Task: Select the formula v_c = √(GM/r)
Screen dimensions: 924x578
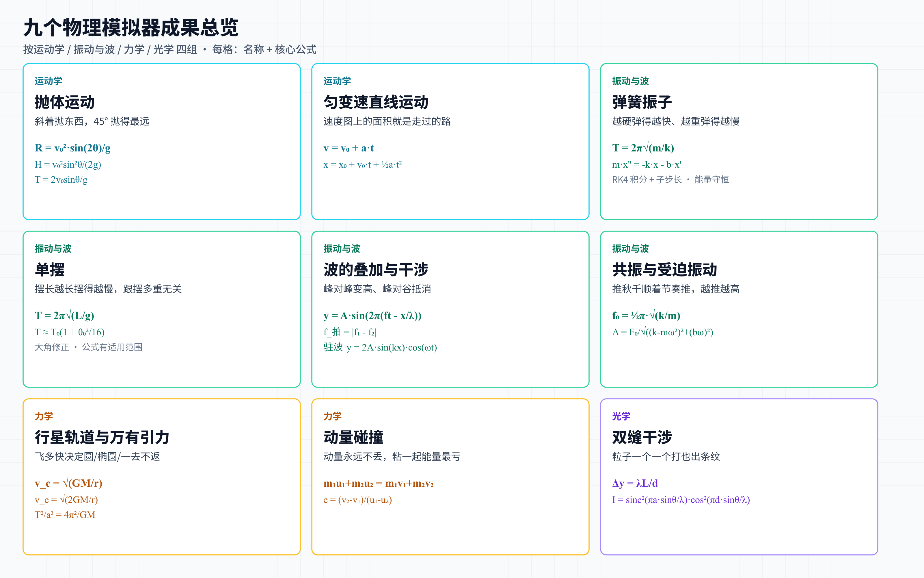Action: [x=68, y=483]
